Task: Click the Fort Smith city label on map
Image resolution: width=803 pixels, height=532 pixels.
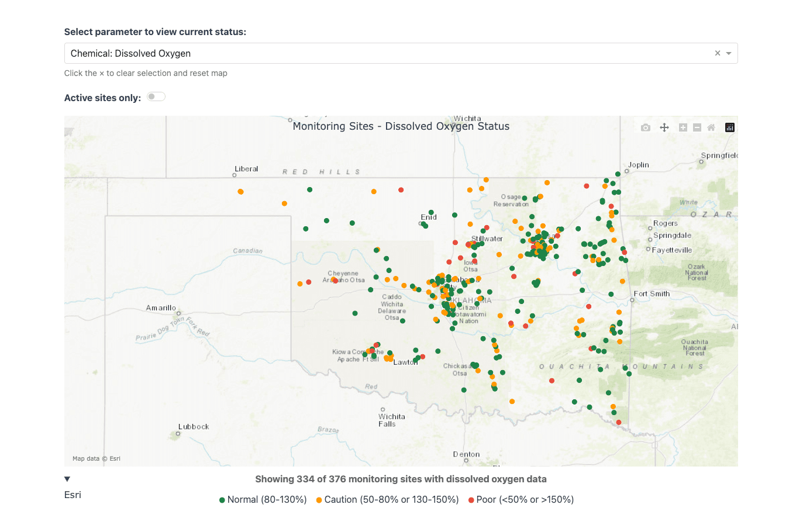Action: (652, 294)
